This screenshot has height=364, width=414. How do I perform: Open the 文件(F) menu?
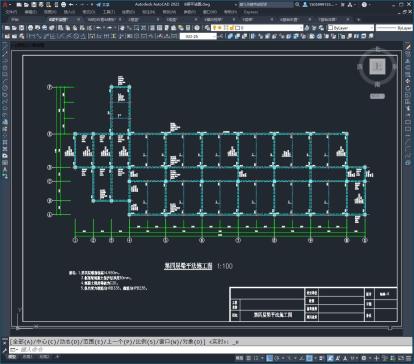click(x=11, y=12)
